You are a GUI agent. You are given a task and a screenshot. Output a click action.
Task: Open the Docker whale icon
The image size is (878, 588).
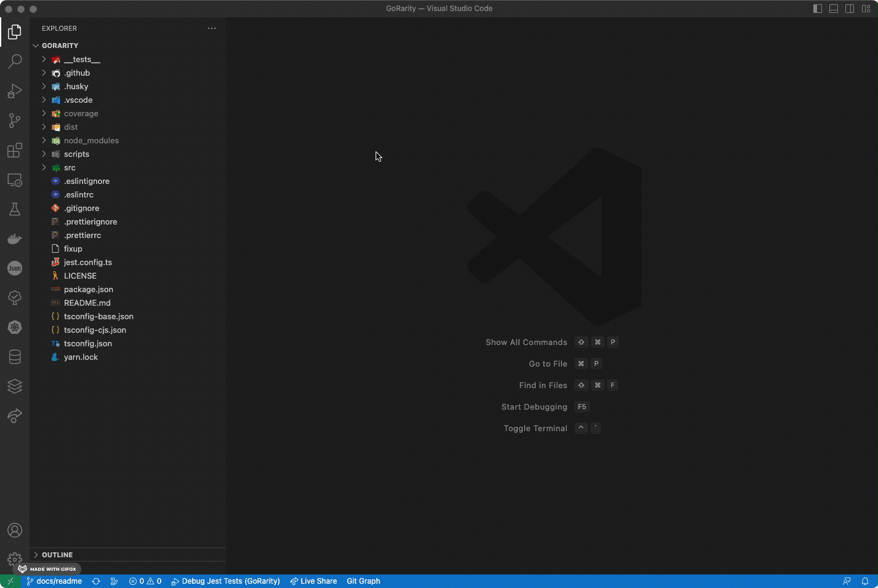(x=15, y=239)
